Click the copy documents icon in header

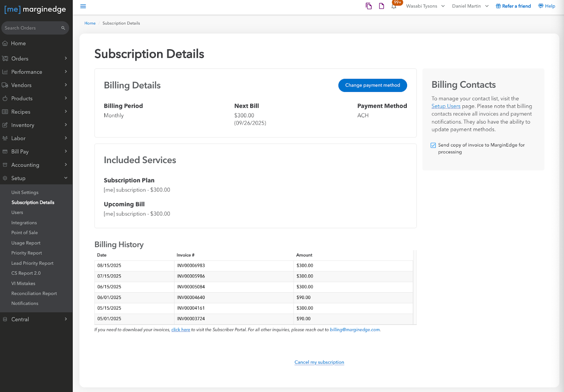point(369,6)
